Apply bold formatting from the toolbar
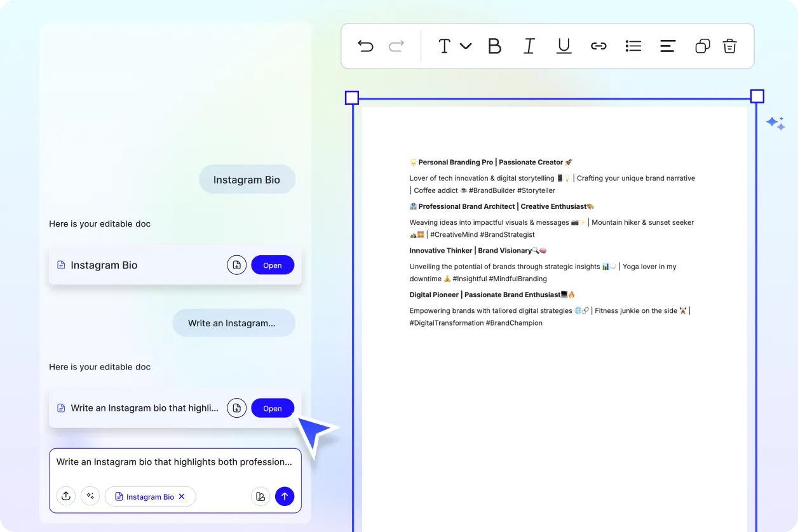 point(495,46)
